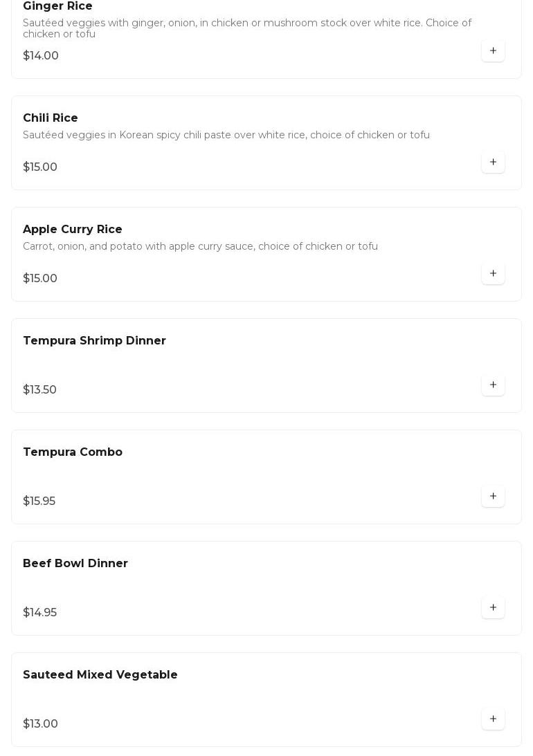Screen dimensions: 533x756
Task: Add Tempura Combo using plus icon
Action: [493, 497]
